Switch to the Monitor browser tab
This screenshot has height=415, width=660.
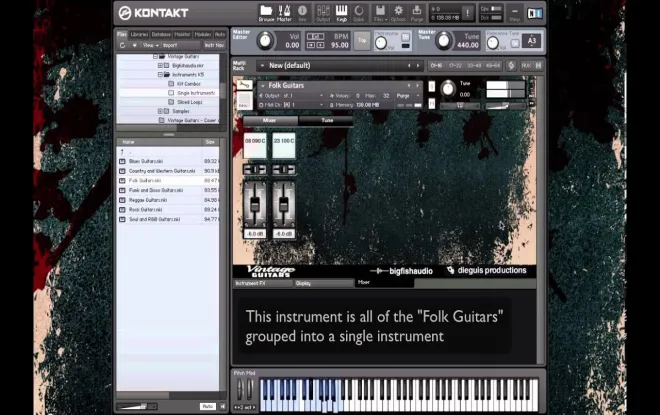pyautogui.click(x=182, y=34)
